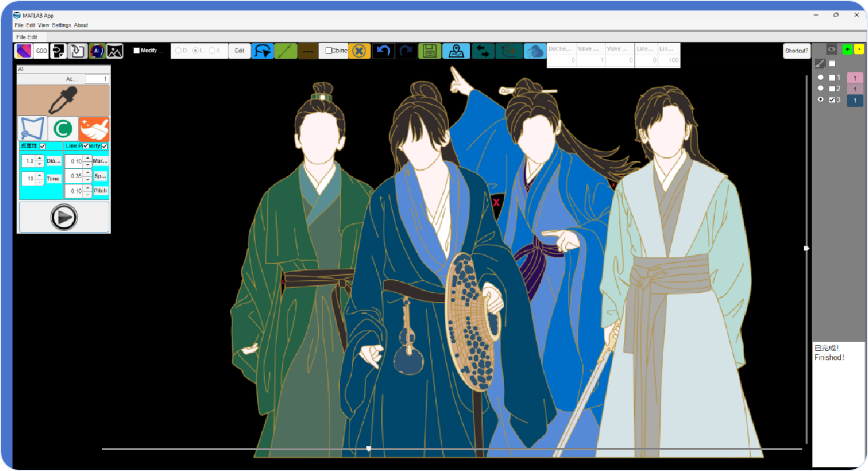Screen dimensions: 868x471
Task: Toggle the 点属性 checkbox
Action: click(43, 146)
